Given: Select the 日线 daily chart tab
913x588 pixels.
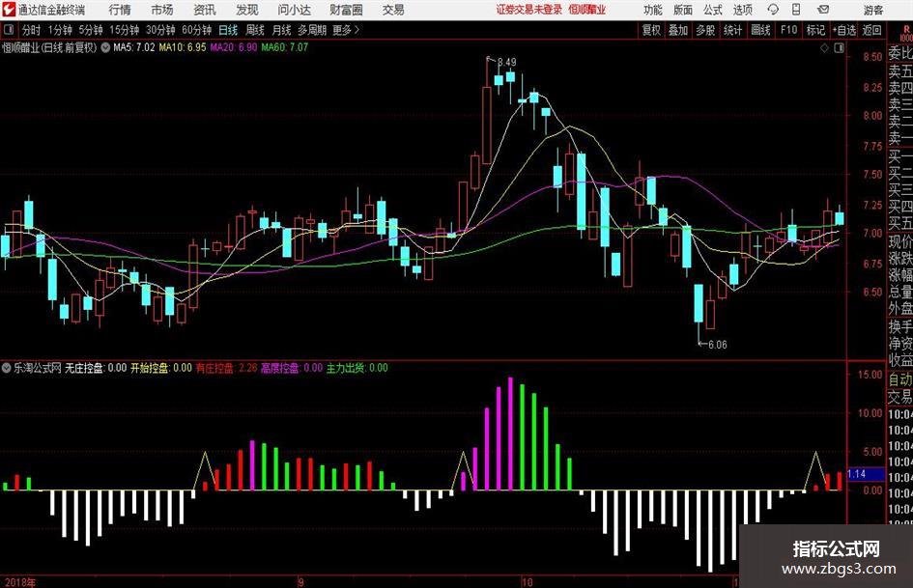Looking at the screenshot, I should pyautogui.click(x=228, y=30).
